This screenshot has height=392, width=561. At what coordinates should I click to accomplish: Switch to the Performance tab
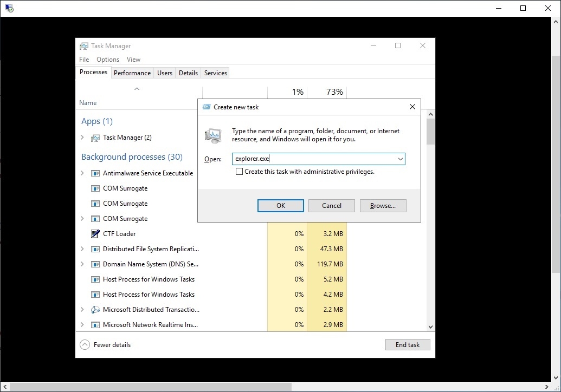[x=132, y=73]
